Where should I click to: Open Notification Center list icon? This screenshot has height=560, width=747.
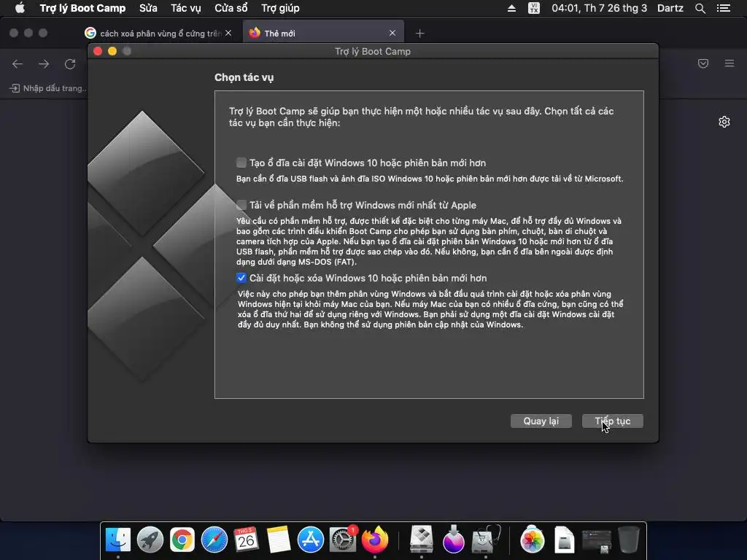pos(724,8)
